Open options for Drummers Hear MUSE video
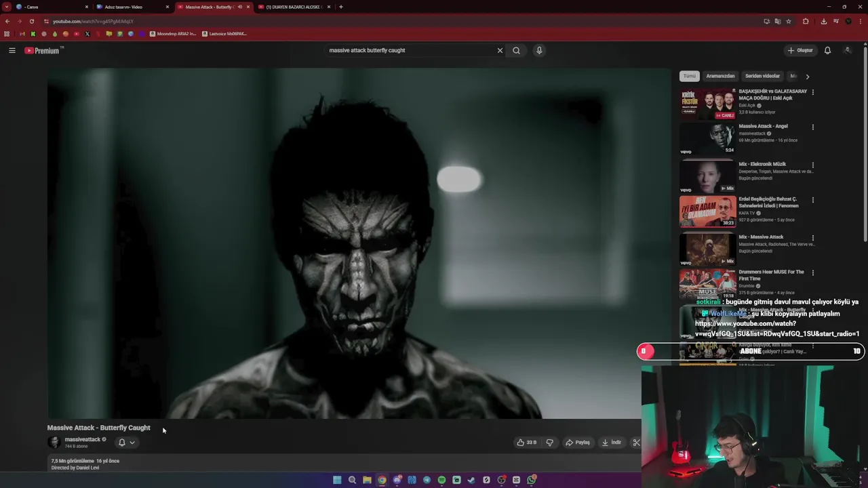The height and width of the screenshot is (488, 868). [812, 273]
